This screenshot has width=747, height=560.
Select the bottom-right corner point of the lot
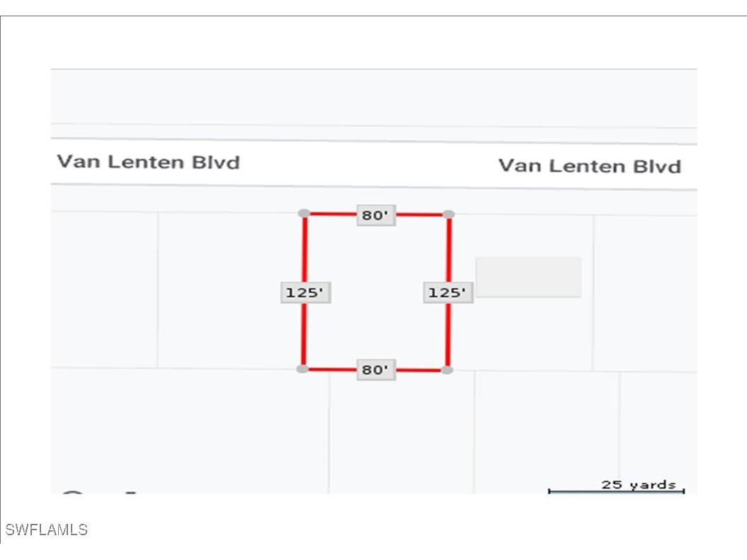(446, 369)
